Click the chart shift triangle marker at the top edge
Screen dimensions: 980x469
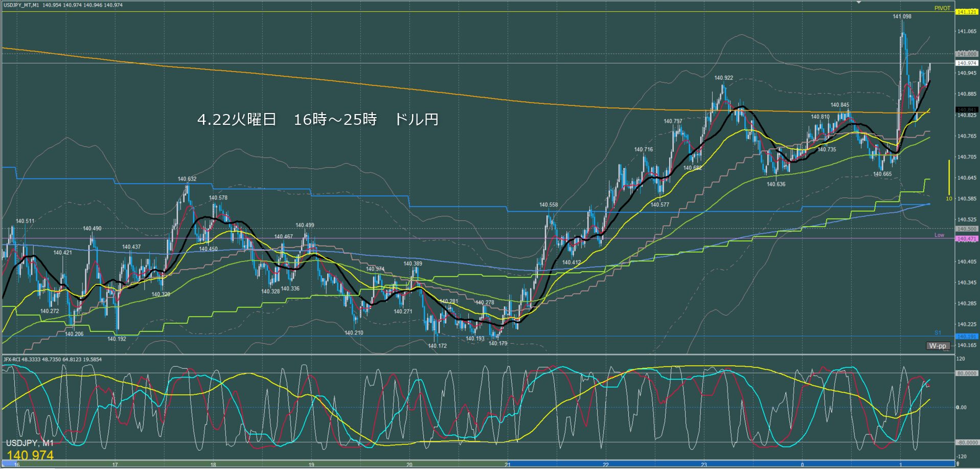(x=859, y=2)
